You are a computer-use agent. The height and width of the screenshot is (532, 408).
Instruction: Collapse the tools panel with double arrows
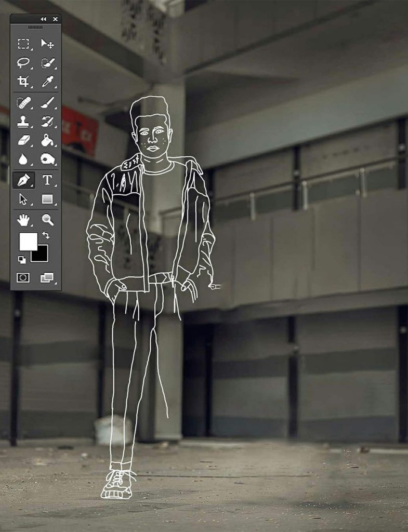pos(44,19)
